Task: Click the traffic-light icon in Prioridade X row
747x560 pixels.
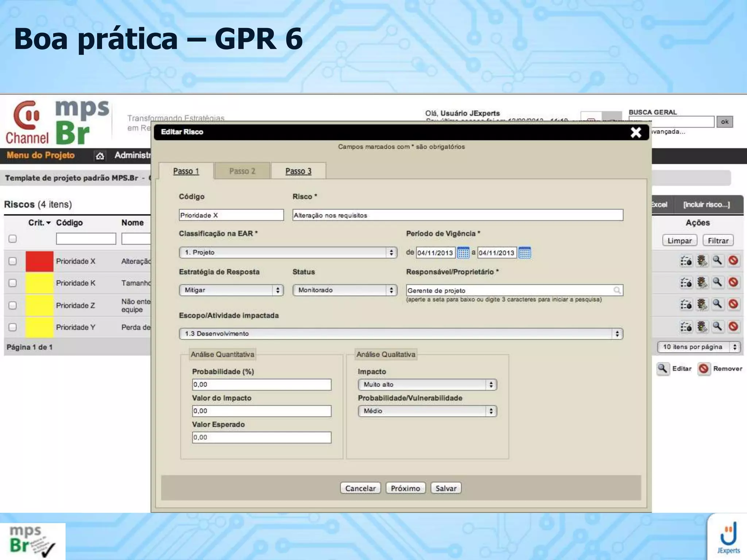Action: 702,261
